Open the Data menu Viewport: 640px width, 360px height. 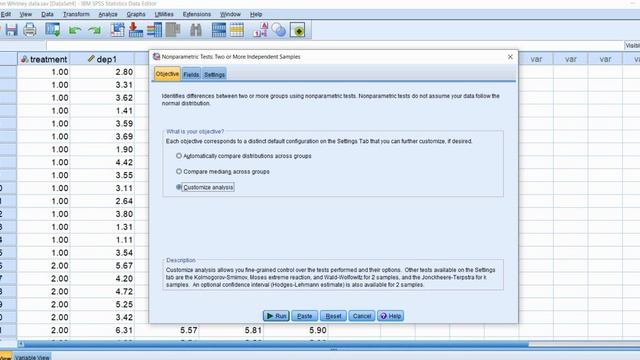click(47, 14)
